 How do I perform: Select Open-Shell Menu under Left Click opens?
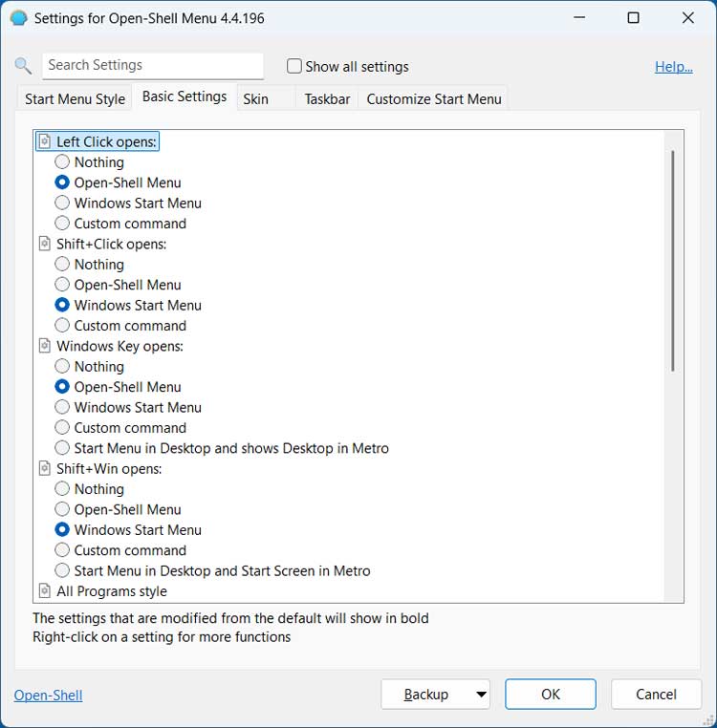coord(62,182)
